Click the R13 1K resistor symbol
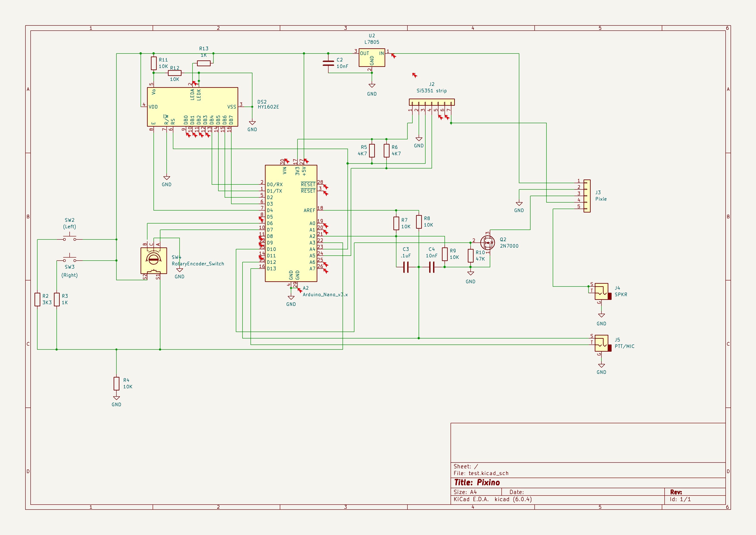This screenshot has height=535, width=756. coord(203,63)
